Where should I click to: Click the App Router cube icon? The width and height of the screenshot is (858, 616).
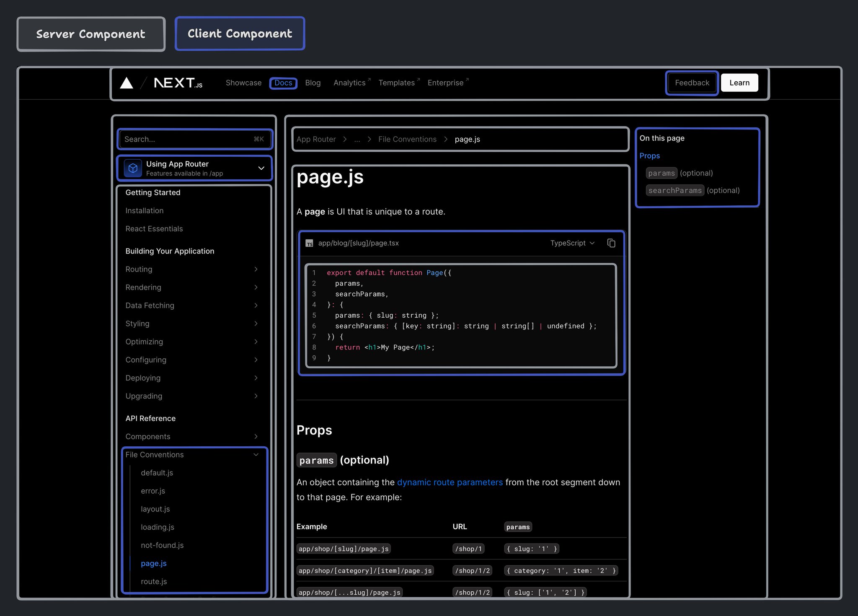pyautogui.click(x=133, y=168)
